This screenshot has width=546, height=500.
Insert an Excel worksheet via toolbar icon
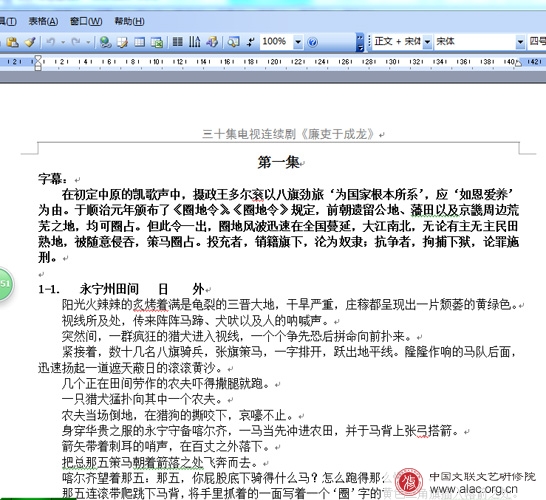[x=157, y=42]
